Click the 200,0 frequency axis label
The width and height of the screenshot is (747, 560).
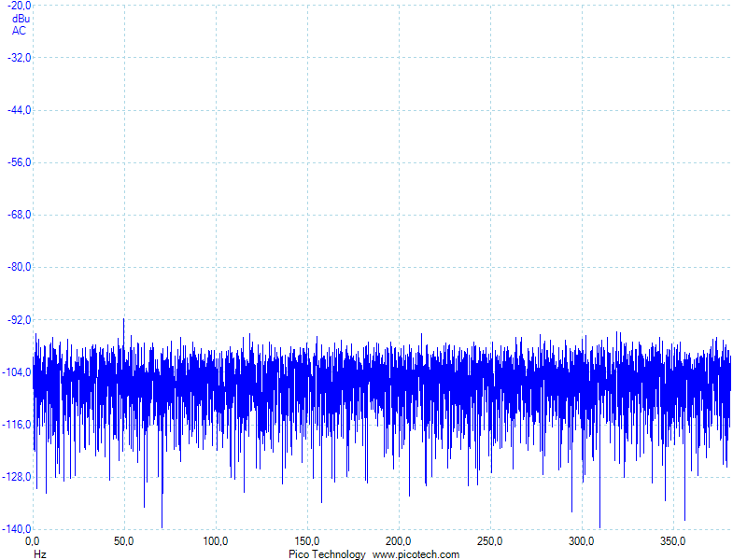click(x=399, y=541)
